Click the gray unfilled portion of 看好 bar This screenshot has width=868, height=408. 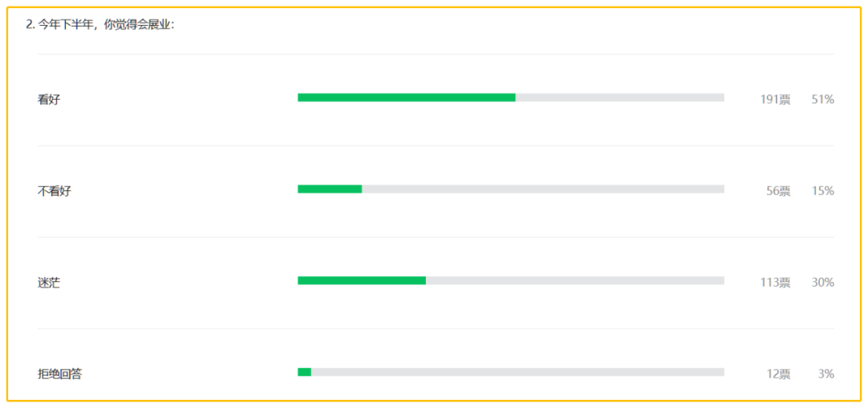[x=620, y=97]
